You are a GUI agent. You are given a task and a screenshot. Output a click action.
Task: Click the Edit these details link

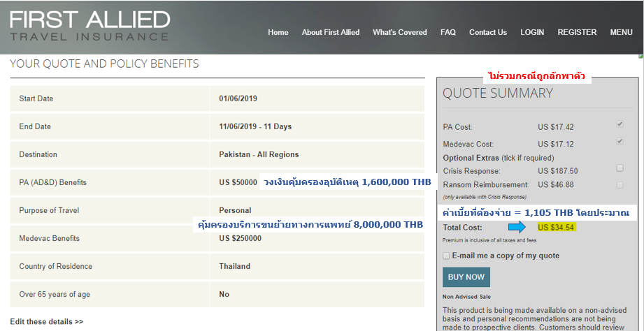(x=46, y=321)
